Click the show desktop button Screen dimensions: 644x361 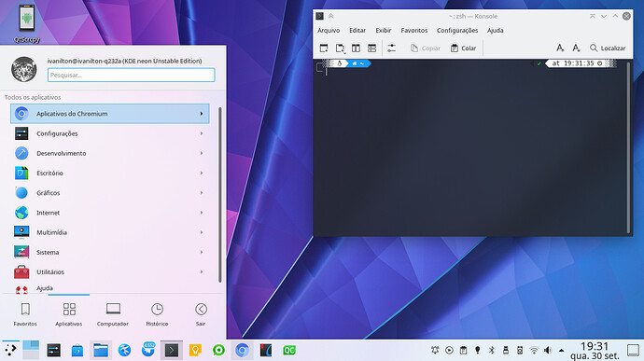[633, 350]
